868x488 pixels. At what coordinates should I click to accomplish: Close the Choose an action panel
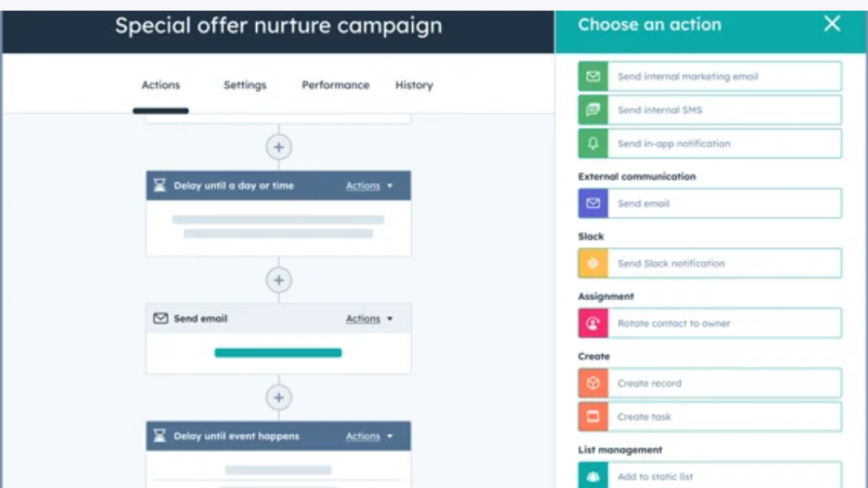click(x=832, y=24)
